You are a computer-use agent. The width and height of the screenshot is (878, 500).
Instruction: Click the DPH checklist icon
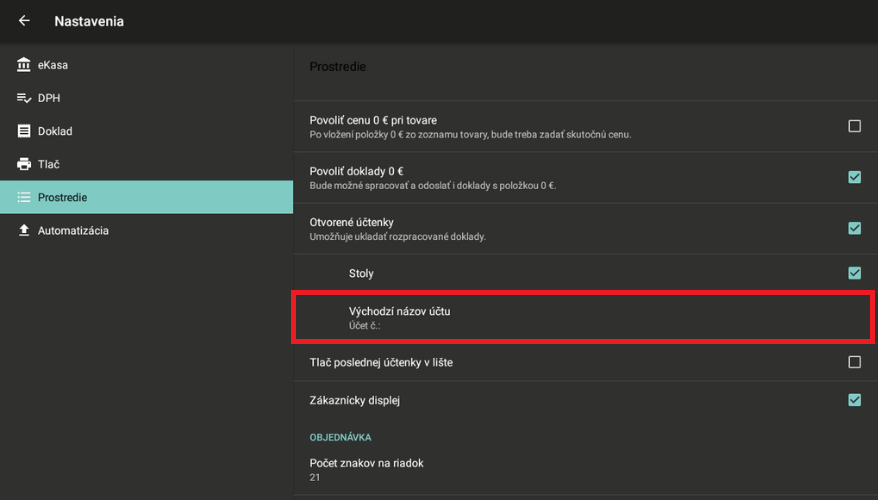point(24,98)
